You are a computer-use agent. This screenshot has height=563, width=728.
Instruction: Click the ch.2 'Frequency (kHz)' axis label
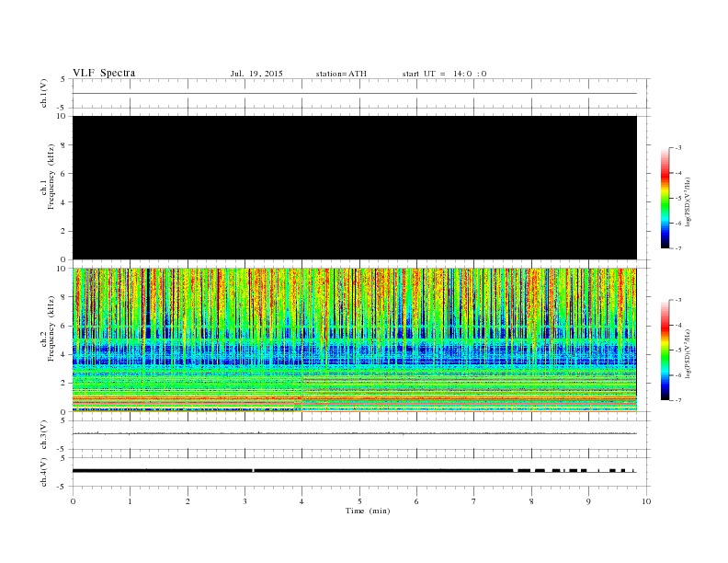click(x=51, y=328)
